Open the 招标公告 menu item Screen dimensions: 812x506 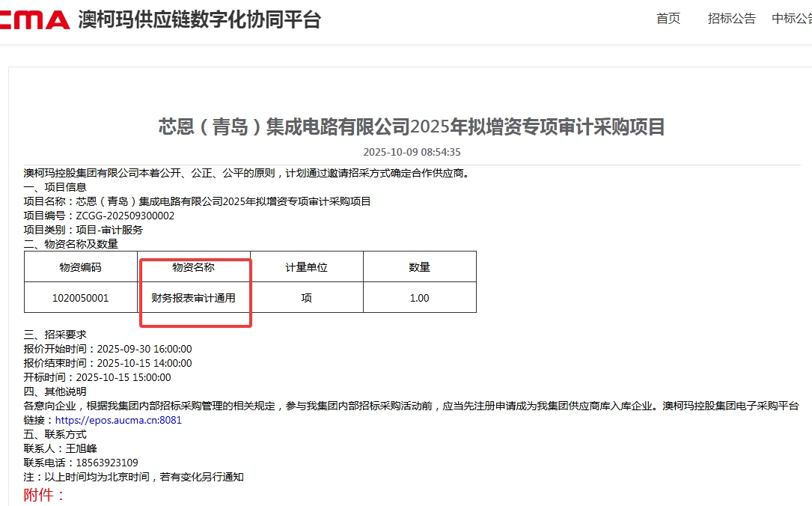click(x=732, y=19)
